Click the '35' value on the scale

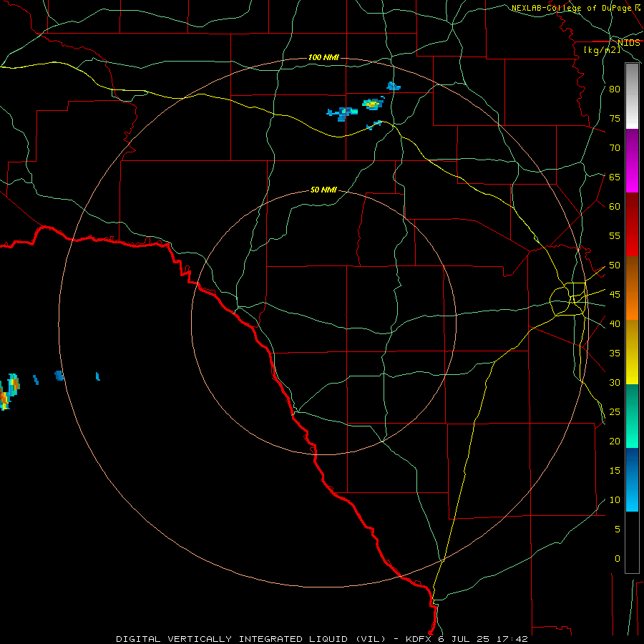coord(615,353)
